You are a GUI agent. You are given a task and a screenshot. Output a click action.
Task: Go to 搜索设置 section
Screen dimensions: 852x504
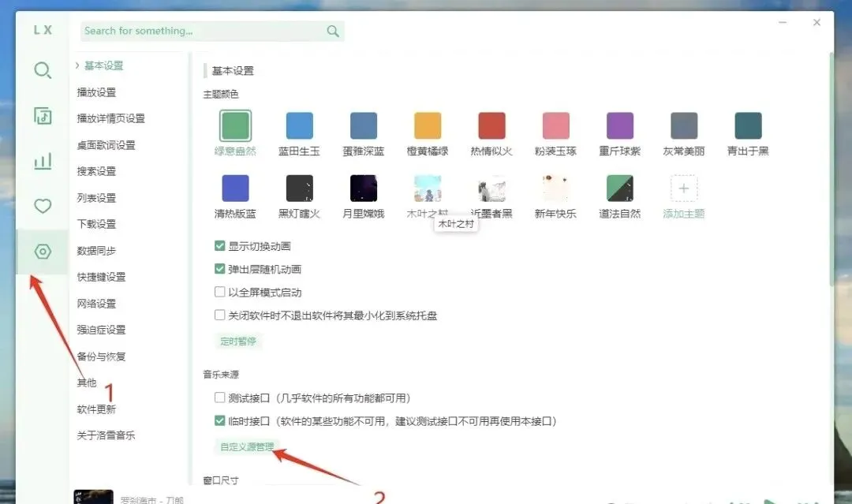97,171
